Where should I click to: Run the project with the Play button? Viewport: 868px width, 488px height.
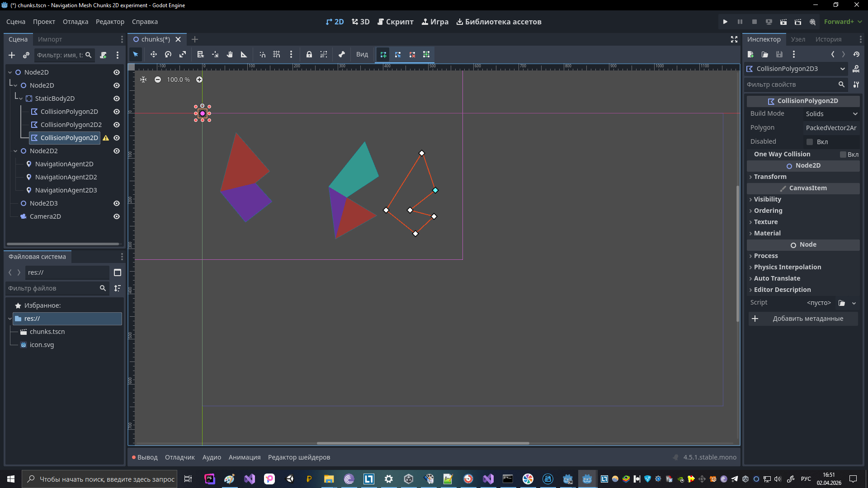coord(725,22)
